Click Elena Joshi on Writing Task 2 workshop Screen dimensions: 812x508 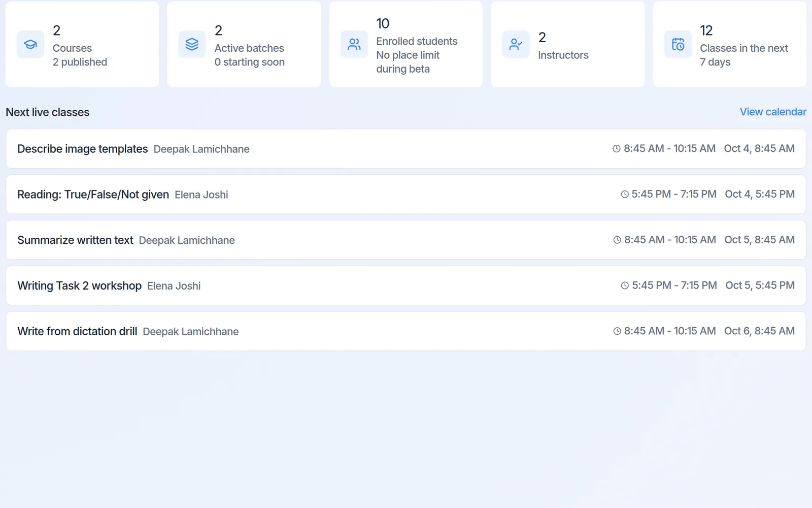pos(174,286)
